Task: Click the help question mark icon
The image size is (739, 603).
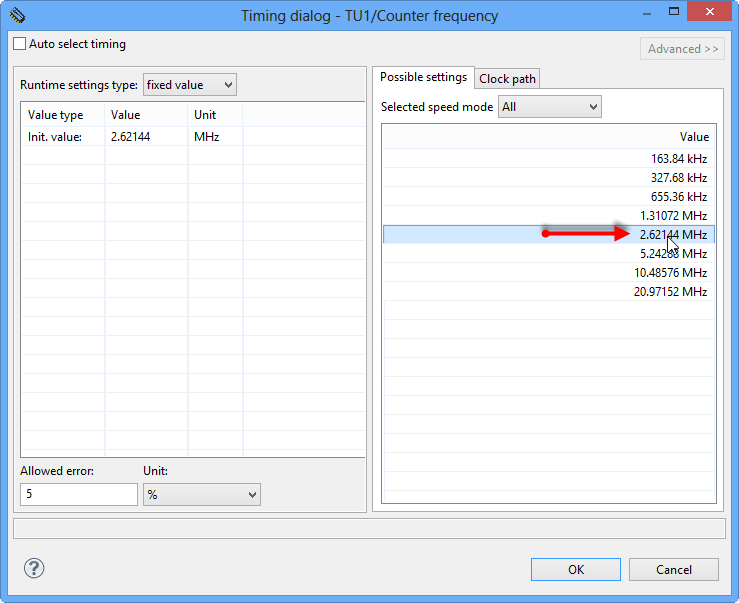Action: (x=34, y=569)
